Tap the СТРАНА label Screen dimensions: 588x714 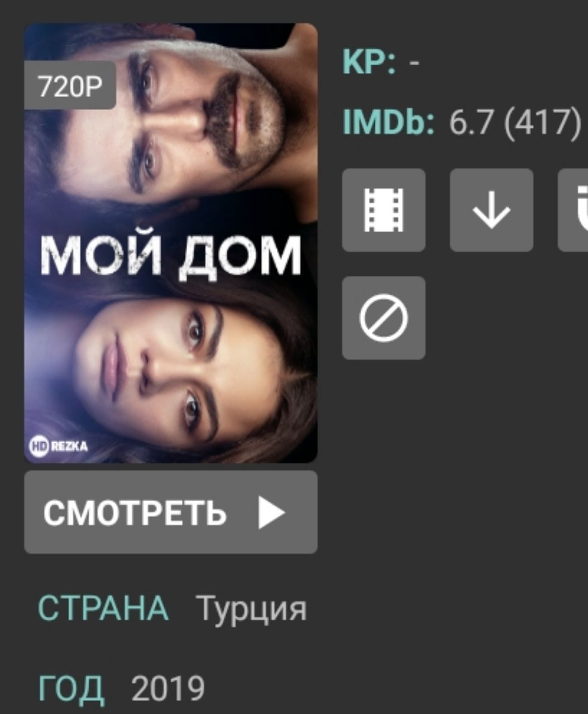[103, 608]
